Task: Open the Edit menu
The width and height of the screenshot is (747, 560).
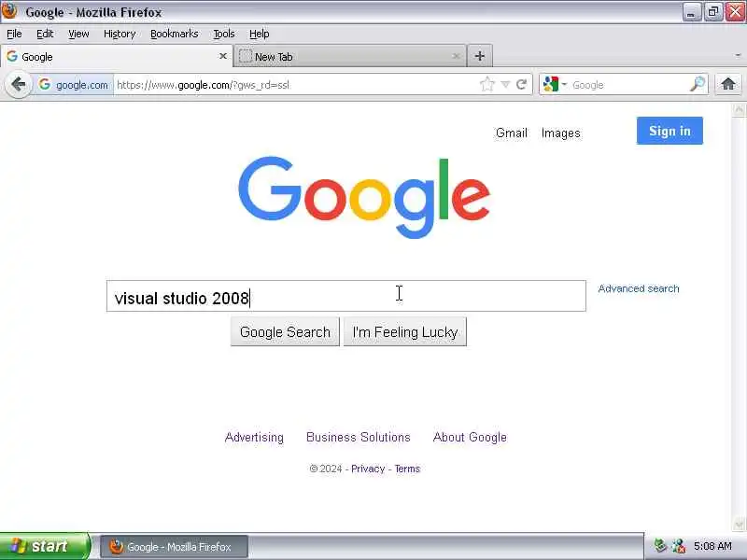Action: (x=45, y=34)
